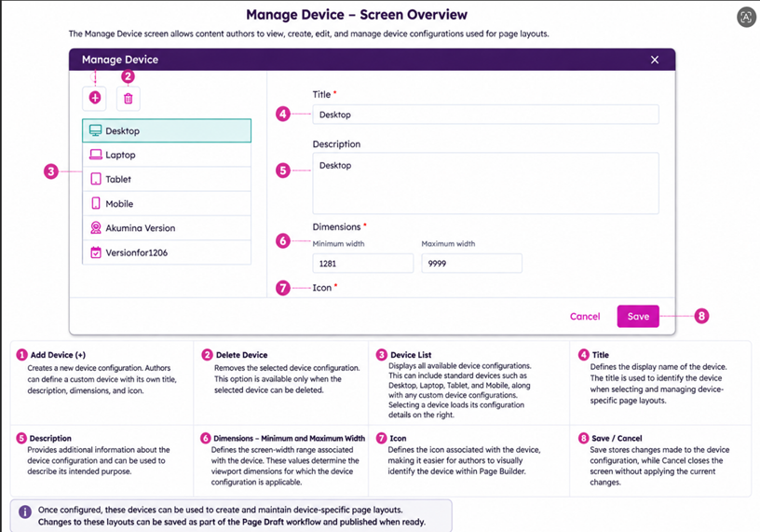Select the Laptop device entry
This screenshot has height=532, width=760.
167,155
